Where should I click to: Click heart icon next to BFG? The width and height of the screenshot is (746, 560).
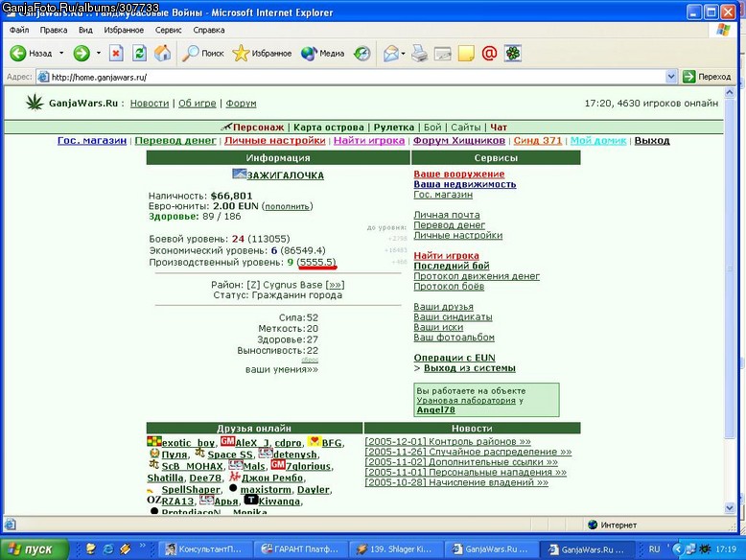(x=314, y=441)
